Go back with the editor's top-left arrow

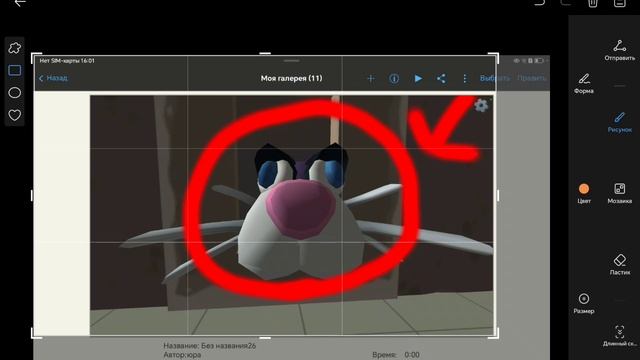tap(20, 3)
